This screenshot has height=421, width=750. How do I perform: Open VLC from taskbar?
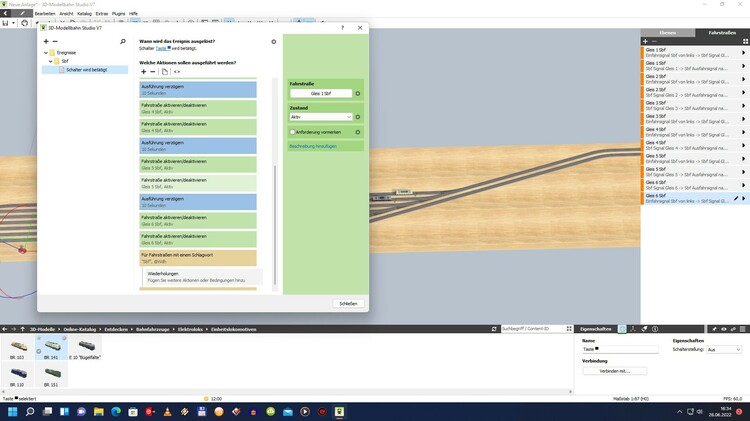pyautogui.click(x=167, y=412)
